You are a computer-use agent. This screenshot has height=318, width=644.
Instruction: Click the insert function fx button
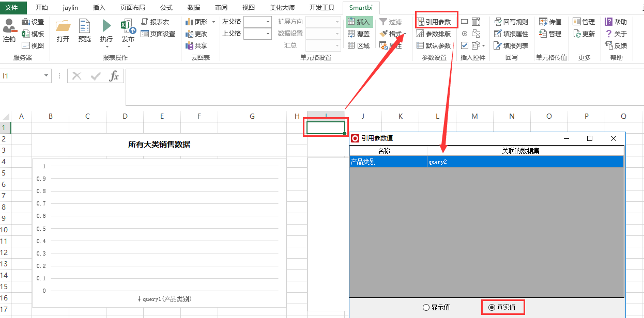click(x=114, y=76)
